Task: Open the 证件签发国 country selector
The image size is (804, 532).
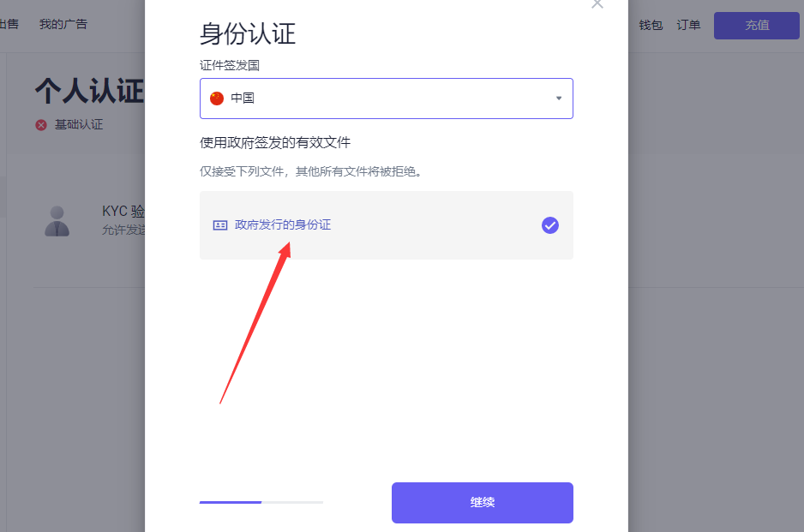Action: (386, 99)
